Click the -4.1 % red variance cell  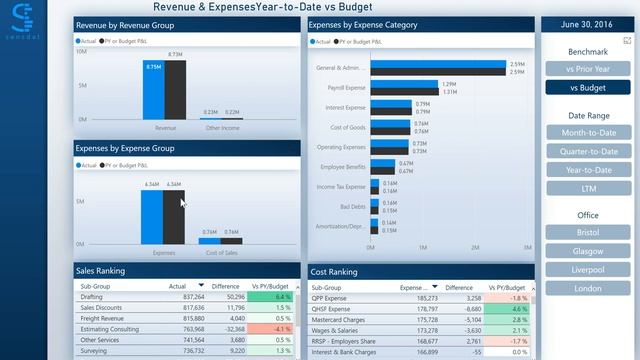click(270, 329)
